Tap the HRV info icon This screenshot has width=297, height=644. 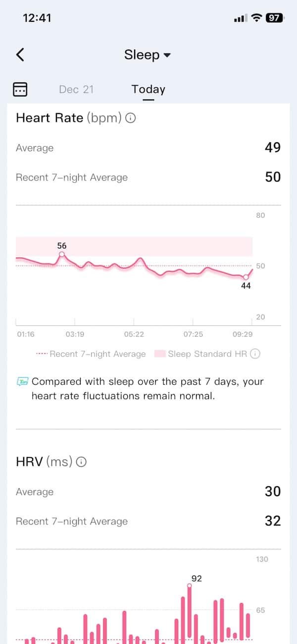point(82,462)
